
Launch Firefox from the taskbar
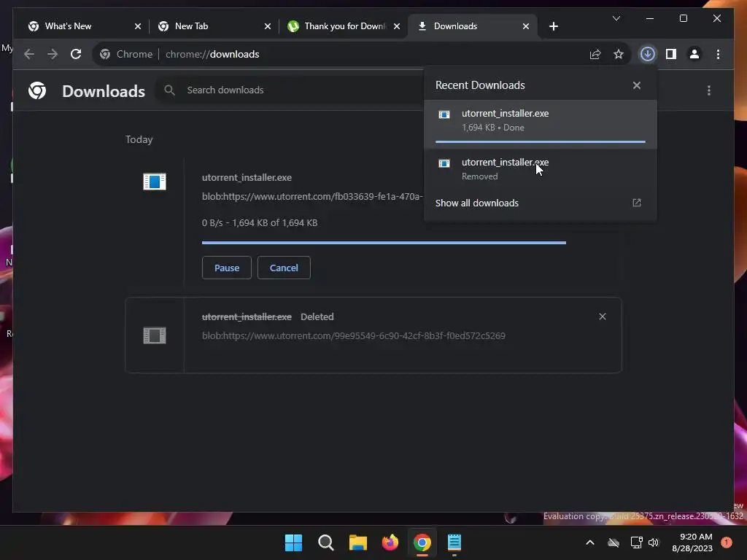click(x=390, y=542)
